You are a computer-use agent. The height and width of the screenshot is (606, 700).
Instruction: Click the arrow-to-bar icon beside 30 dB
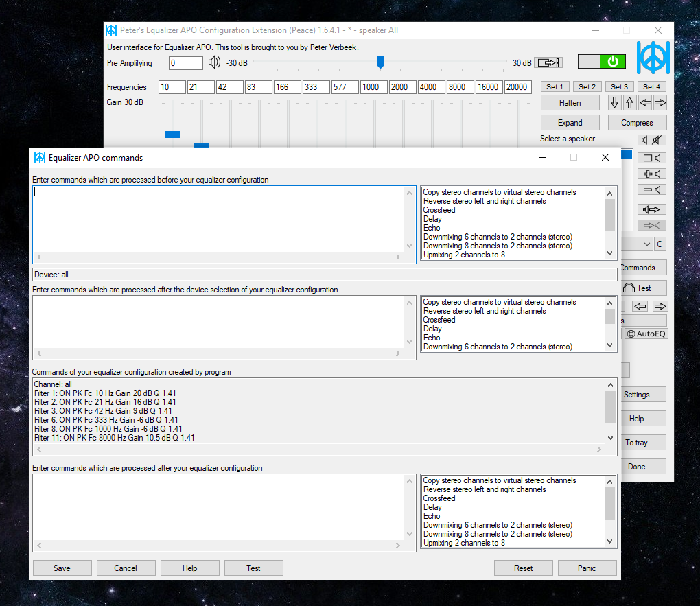tap(548, 62)
